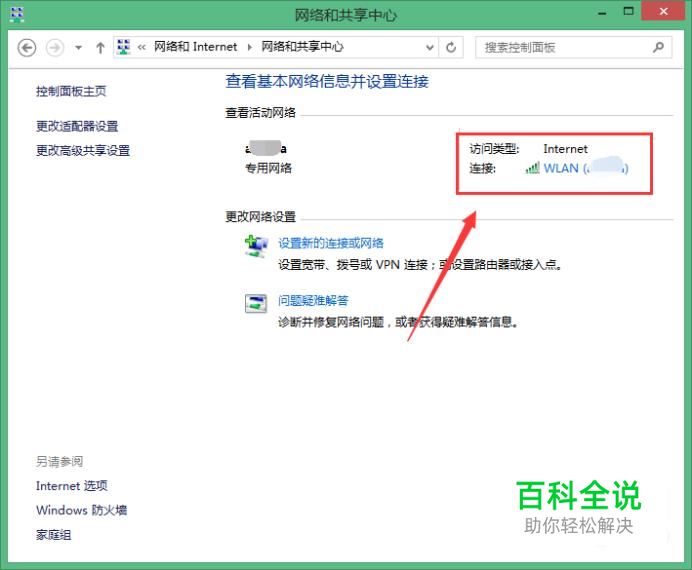
Task: Expand the arrow after 网络和 Internet breadcrumb
Action: [x=250, y=47]
